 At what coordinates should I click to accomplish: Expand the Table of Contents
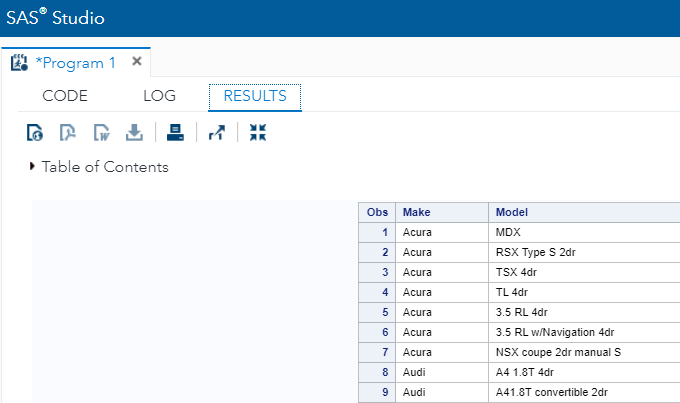click(33, 167)
